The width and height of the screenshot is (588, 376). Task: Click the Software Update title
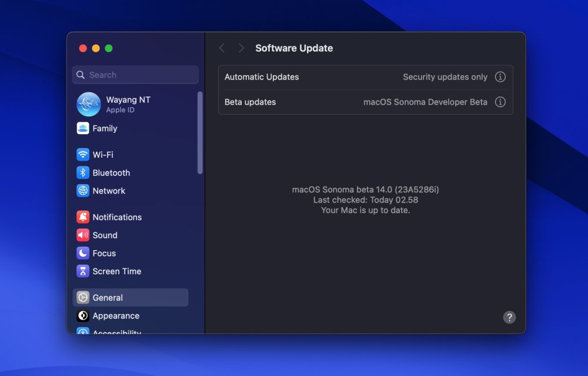(294, 48)
